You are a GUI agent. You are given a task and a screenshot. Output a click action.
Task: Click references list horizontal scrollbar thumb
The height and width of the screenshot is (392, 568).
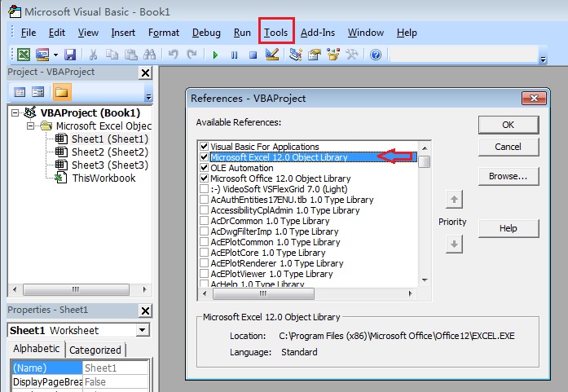[x=263, y=294]
